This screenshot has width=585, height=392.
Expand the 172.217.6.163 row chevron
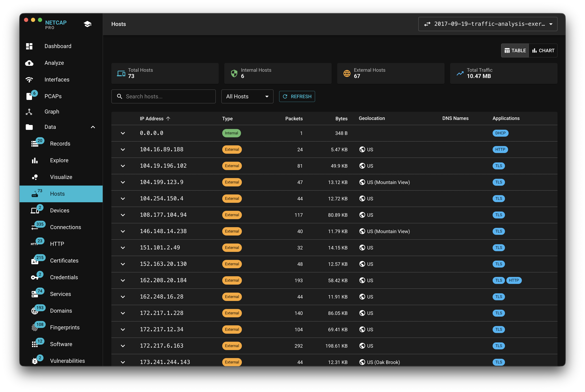[123, 346]
